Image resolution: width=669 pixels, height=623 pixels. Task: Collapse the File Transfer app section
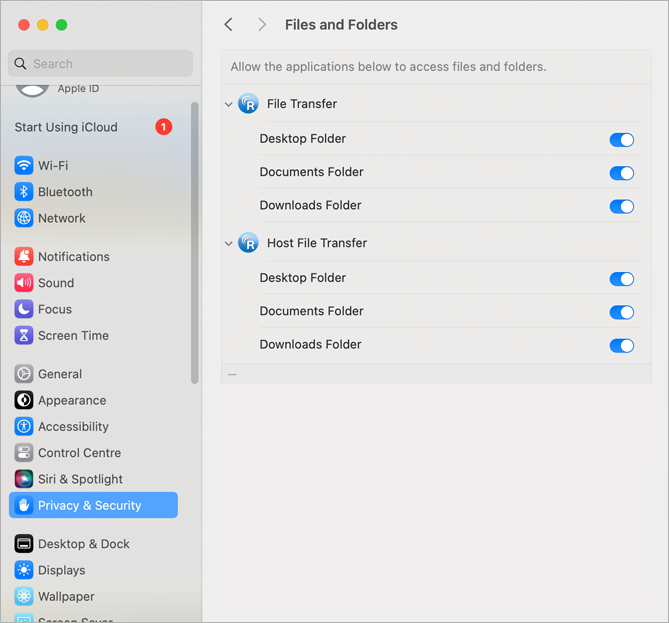coord(229,104)
